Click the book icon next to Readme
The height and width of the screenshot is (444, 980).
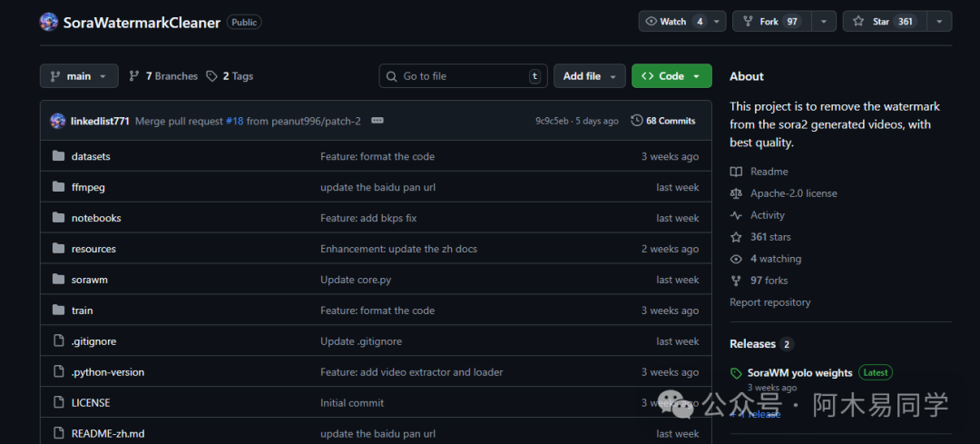(736, 172)
